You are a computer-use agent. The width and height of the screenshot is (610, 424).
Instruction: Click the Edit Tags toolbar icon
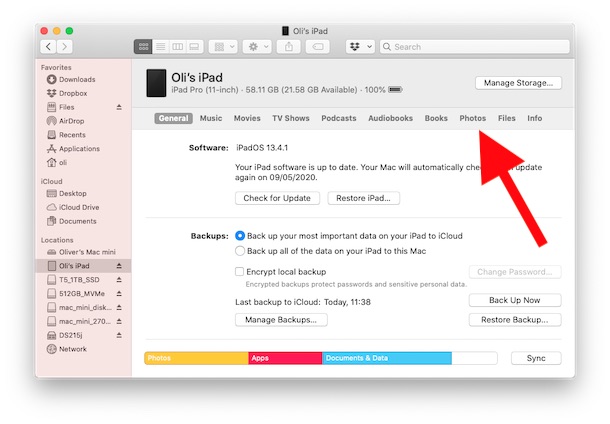tap(318, 47)
